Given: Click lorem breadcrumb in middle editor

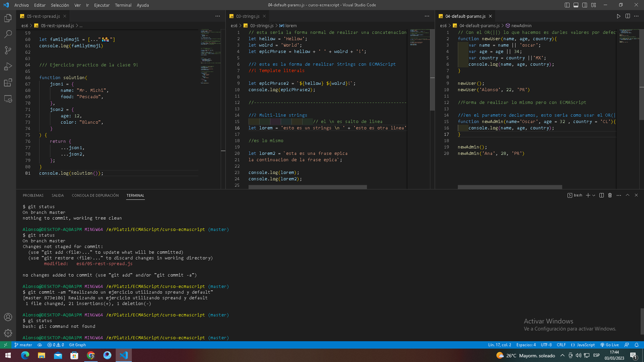Looking at the screenshot, I should [x=288, y=25].
